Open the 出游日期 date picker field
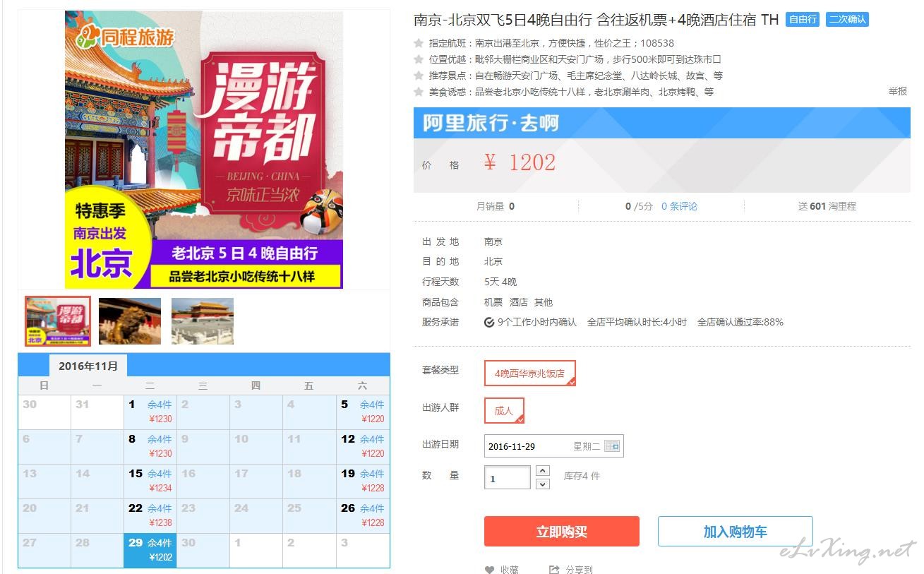The image size is (924, 574). pos(553,446)
